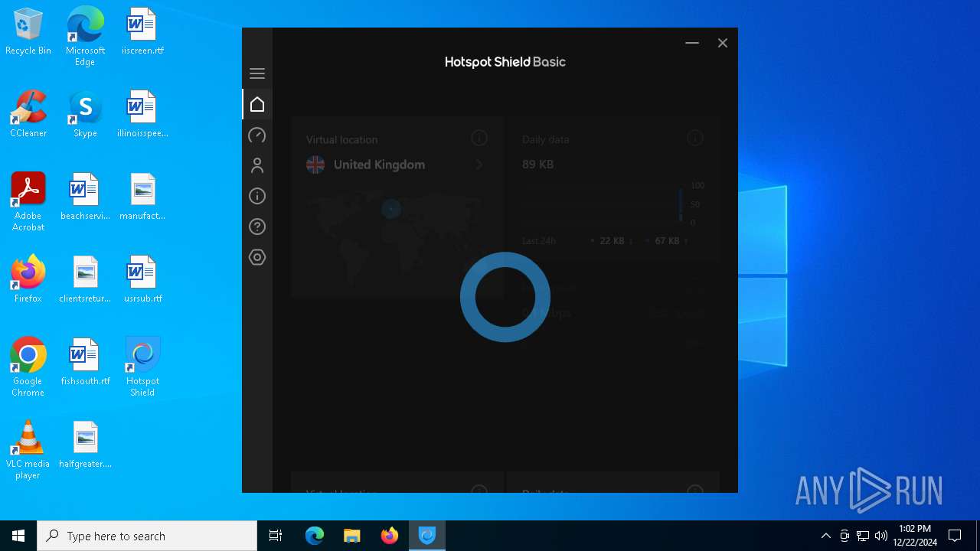This screenshot has height=551, width=980.
Task: Click the taskbar search box
Action: (x=147, y=536)
